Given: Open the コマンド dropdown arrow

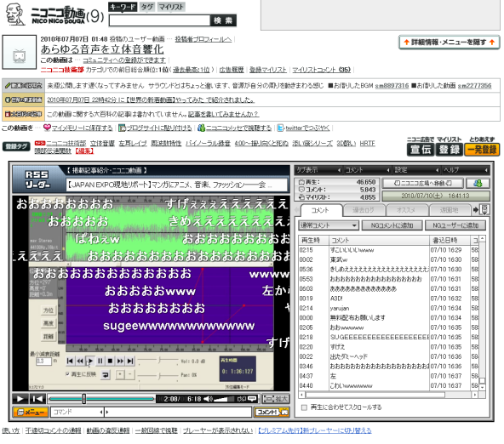Looking at the screenshot, I should coord(101,412).
